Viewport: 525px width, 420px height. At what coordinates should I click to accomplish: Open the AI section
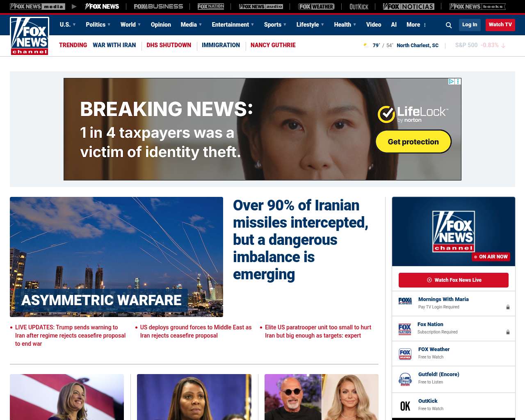pyautogui.click(x=394, y=25)
